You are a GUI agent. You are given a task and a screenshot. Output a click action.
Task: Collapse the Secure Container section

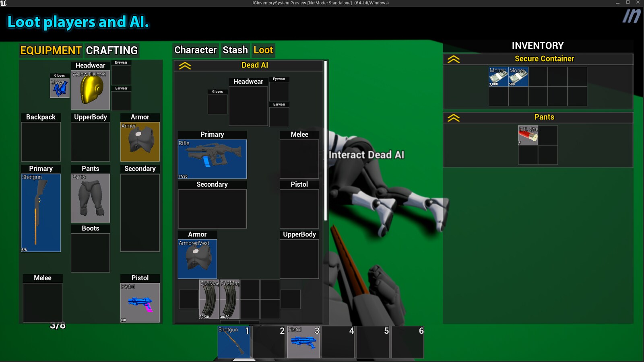tap(454, 59)
